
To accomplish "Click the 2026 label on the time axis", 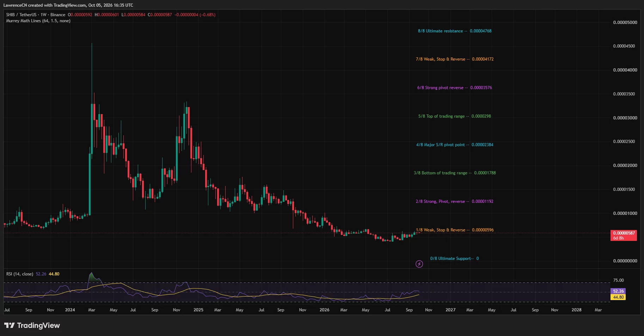I will click(x=324, y=310).
